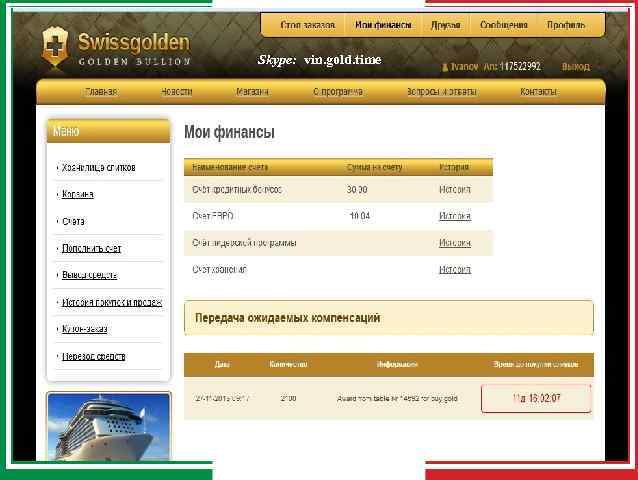Click the red-bordered timer button 16:02:07
Screen dimensions: 638x480
tap(536, 398)
